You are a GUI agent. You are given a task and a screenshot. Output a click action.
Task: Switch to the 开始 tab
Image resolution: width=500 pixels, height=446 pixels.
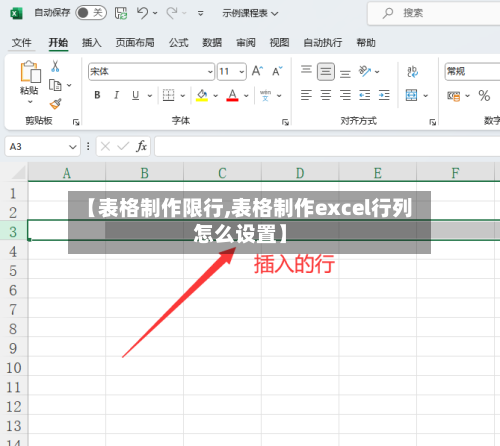58,43
